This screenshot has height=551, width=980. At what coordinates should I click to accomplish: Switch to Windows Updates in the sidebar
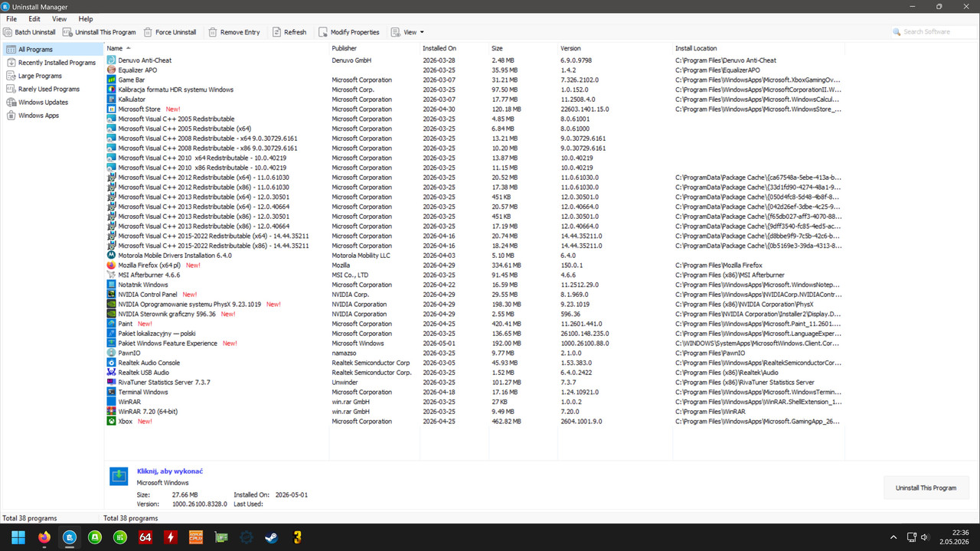point(53,102)
